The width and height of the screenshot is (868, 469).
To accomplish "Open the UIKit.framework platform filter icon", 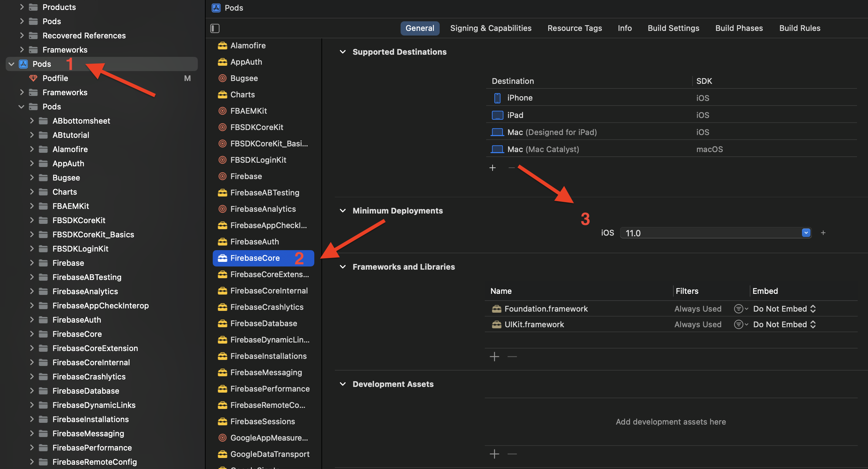I will [x=741, y=324].
